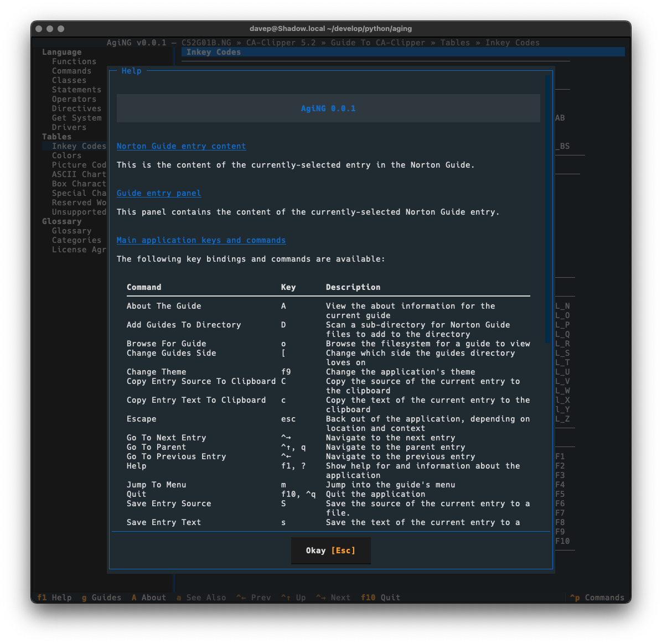The height and width of the screenshot is (644, 662).
Task: Select Classes in the guide menu
Action: 69,80
